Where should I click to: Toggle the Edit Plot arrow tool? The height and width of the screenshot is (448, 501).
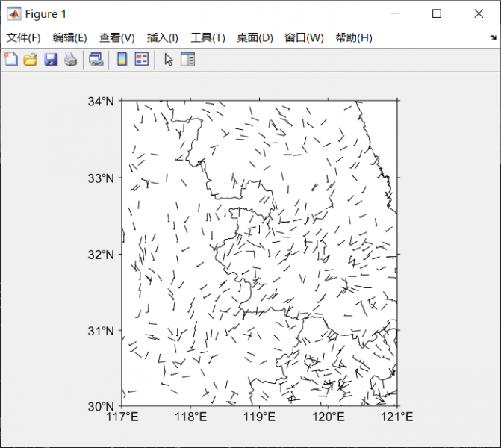(x=168, y=60)
